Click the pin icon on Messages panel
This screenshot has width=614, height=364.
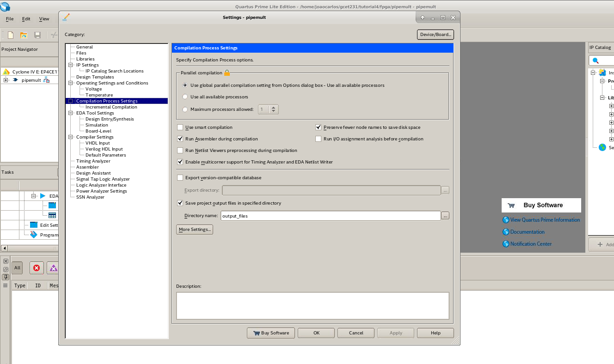click(x=6, y=277)
